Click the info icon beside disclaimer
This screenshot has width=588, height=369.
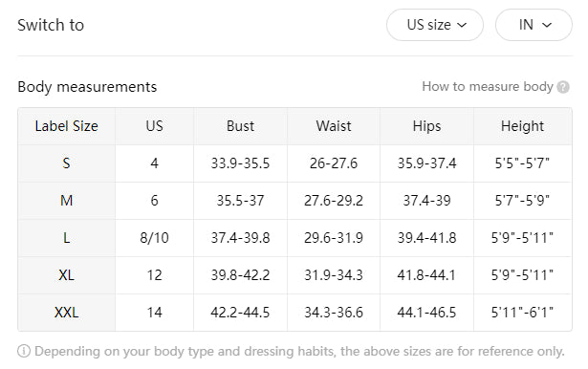pos(24,352)
